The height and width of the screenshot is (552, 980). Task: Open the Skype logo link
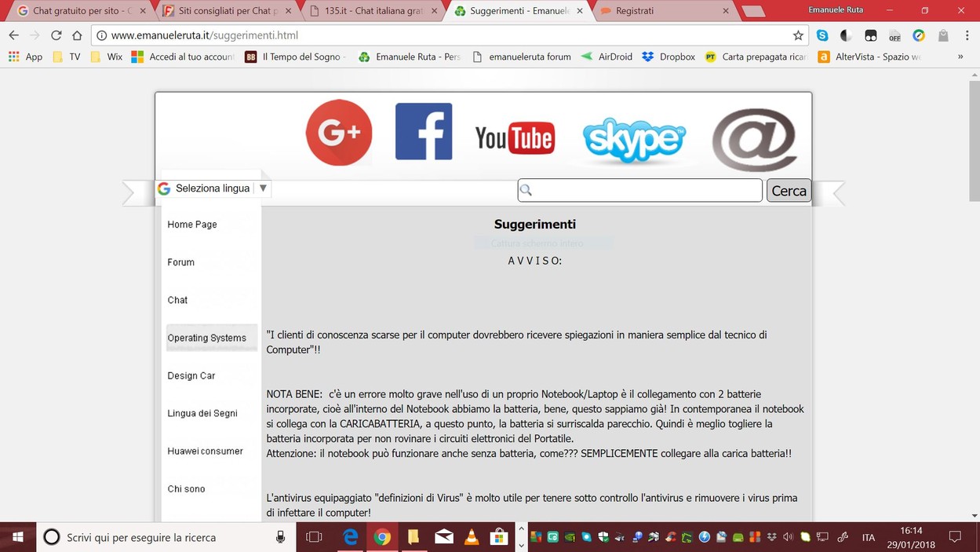634,141
